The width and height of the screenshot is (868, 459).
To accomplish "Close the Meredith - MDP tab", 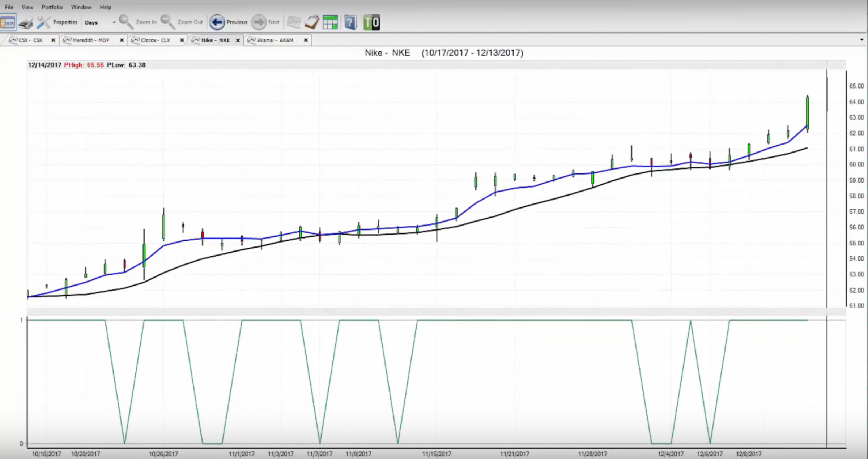I will 122,40.
